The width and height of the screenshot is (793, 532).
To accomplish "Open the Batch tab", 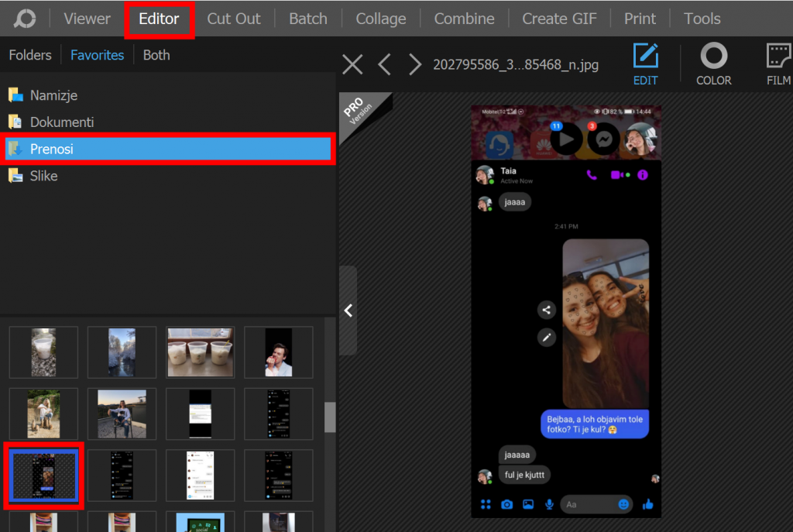I will [x=308, y=19].
